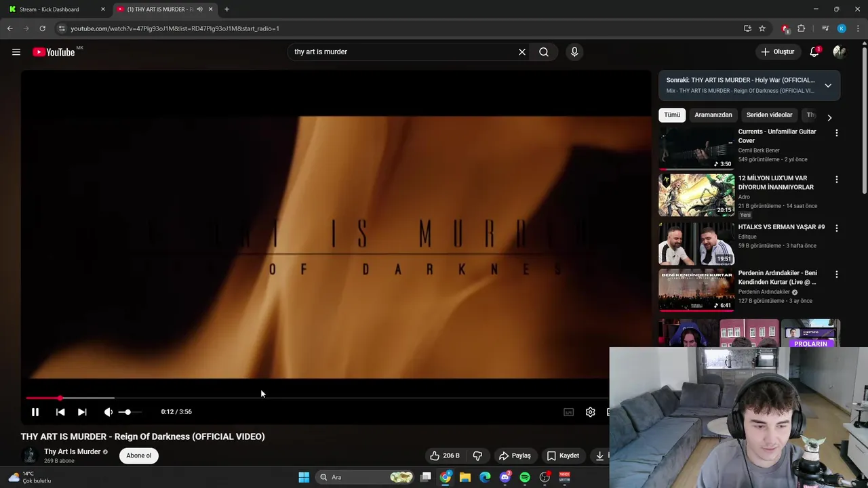Seek on the red video progress bar
This screenshot has height=488, width=868.
tap(317, 398)
